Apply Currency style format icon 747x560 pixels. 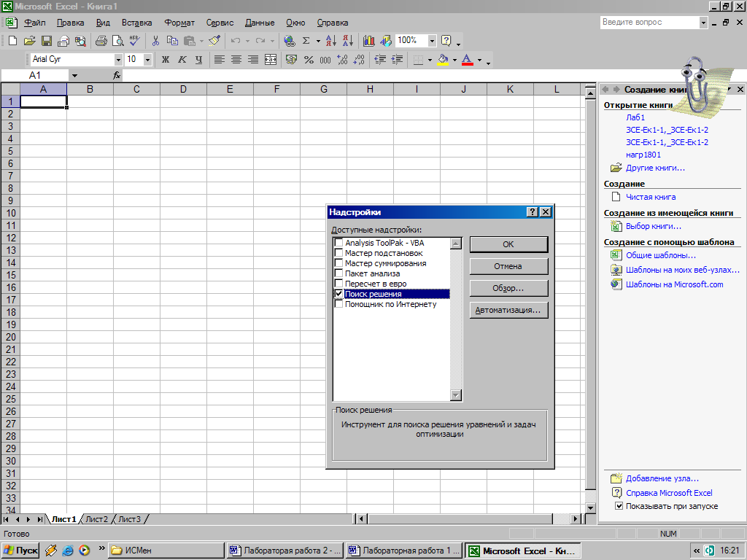(x=291, y=60)
